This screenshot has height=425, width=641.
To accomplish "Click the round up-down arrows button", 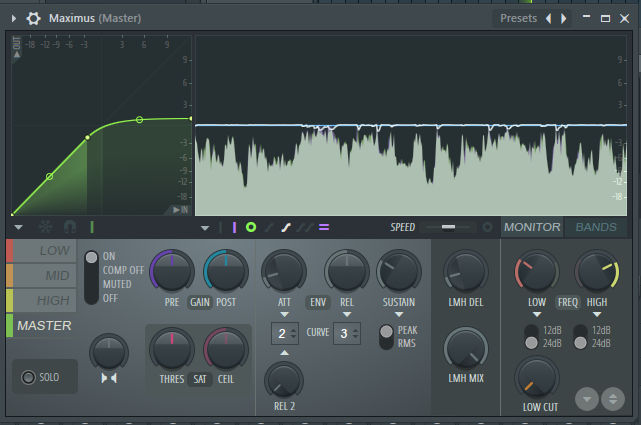I will (613, 399).
